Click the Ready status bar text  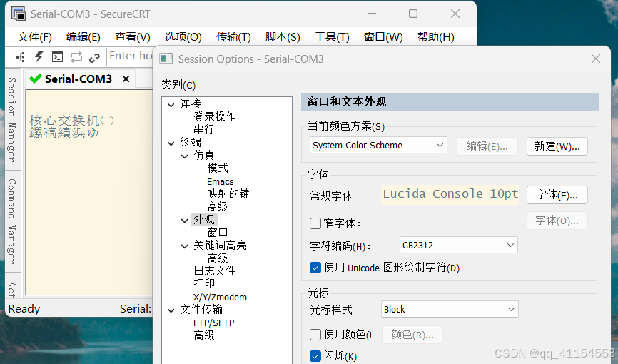click(24, 309)
